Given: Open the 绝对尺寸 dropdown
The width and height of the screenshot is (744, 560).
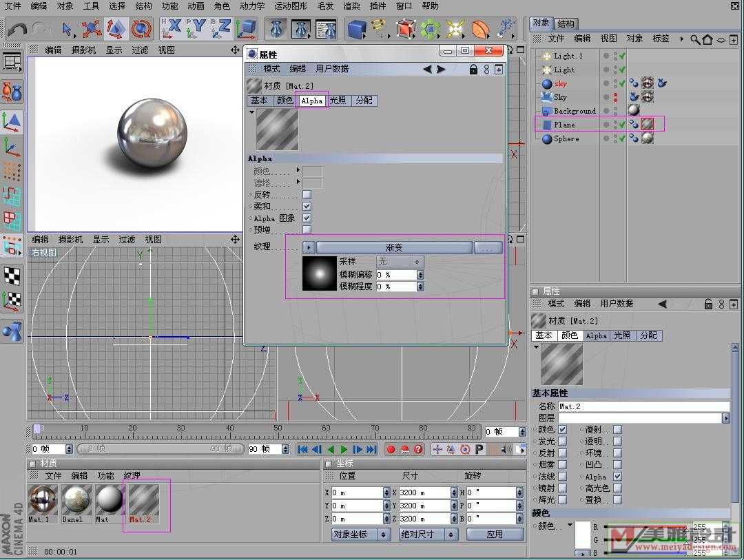Looking at the screenshot, I should 428,535.
